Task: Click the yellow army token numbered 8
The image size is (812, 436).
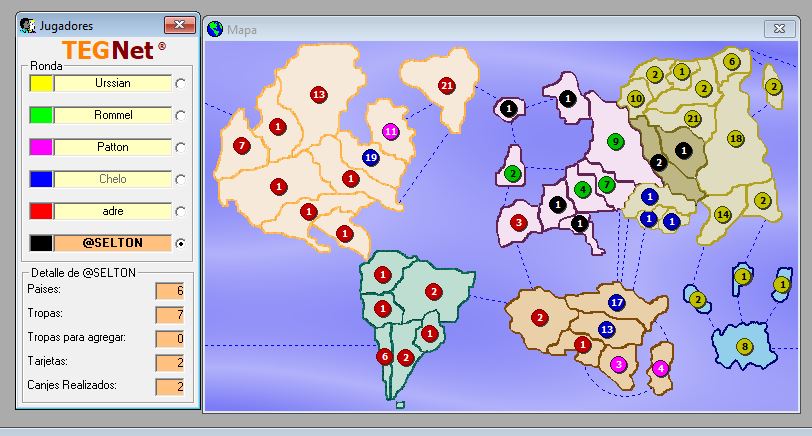Action: (743, 346)
